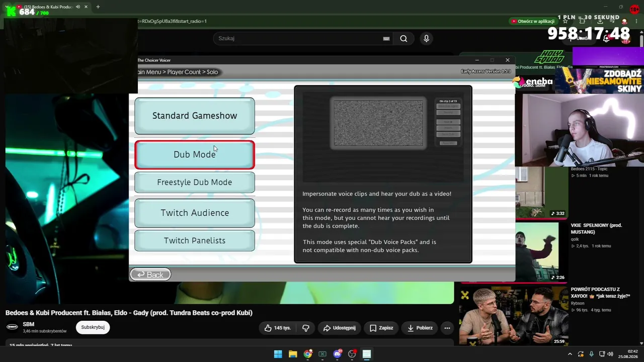
Task: Click the video title Bedoes & Kubi Producent
Action: (x=129, y=313)
